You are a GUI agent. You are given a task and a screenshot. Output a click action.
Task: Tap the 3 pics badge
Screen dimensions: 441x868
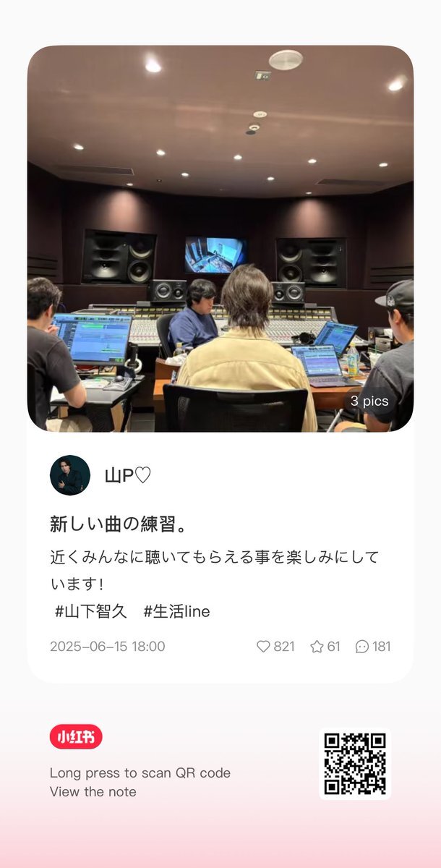coord(369,401)
